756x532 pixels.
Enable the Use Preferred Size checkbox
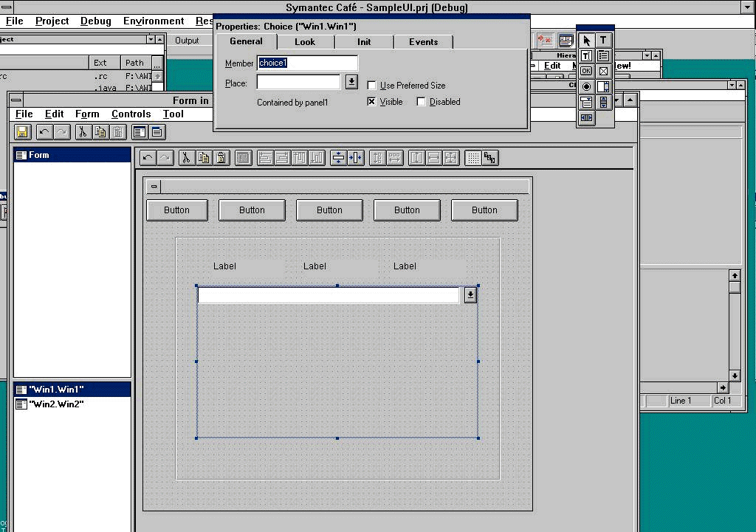(372, 86)
